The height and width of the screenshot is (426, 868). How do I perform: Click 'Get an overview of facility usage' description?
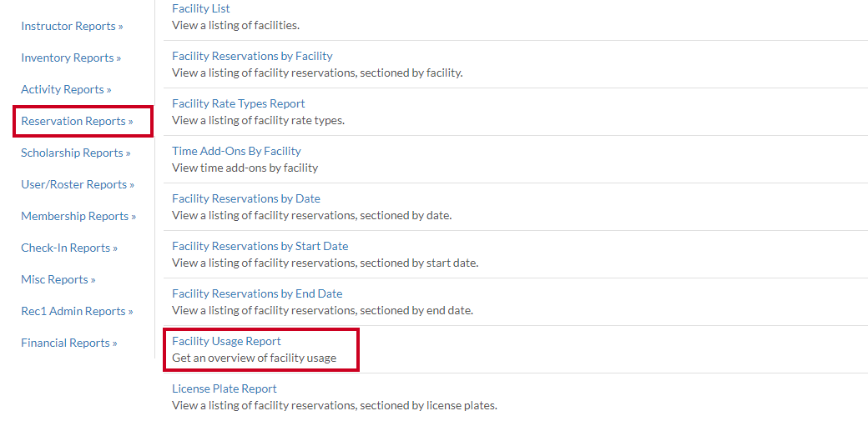254,358
